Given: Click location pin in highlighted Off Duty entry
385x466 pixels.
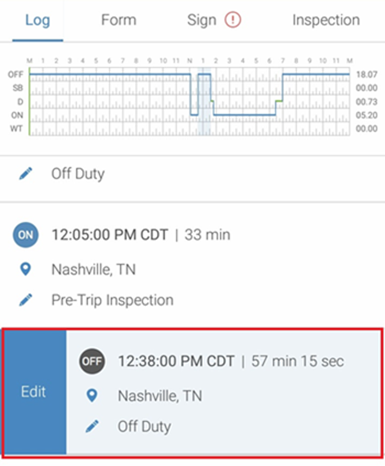Looking at the screenshot, I should [x=92, y=396].
